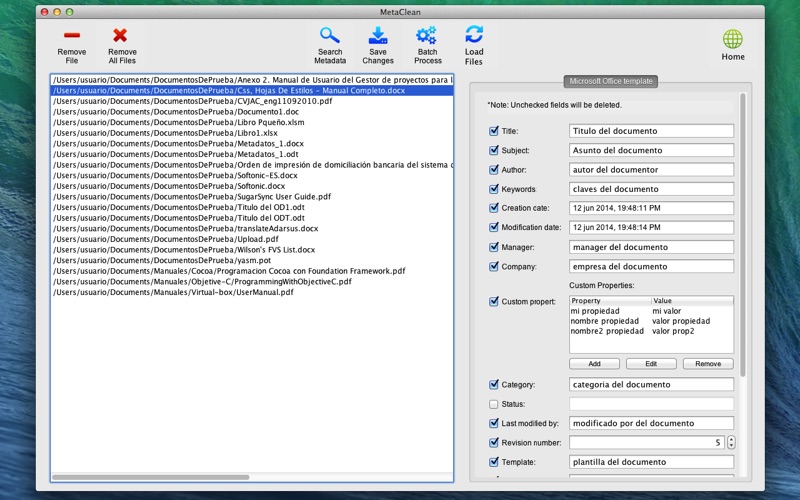The width and height of the screenshot is (800, 500).
Task: Uncheck the Category checkbox
Action: [493, 384]
